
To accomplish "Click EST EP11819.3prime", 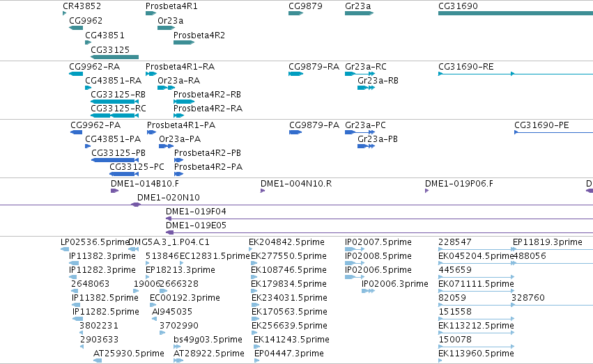I will coord(547,242).
